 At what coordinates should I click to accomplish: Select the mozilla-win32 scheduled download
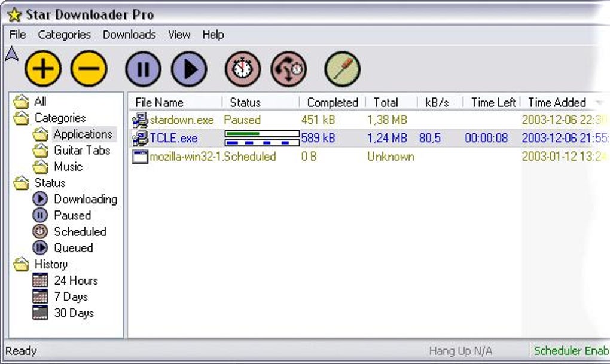tap(370, 157)
